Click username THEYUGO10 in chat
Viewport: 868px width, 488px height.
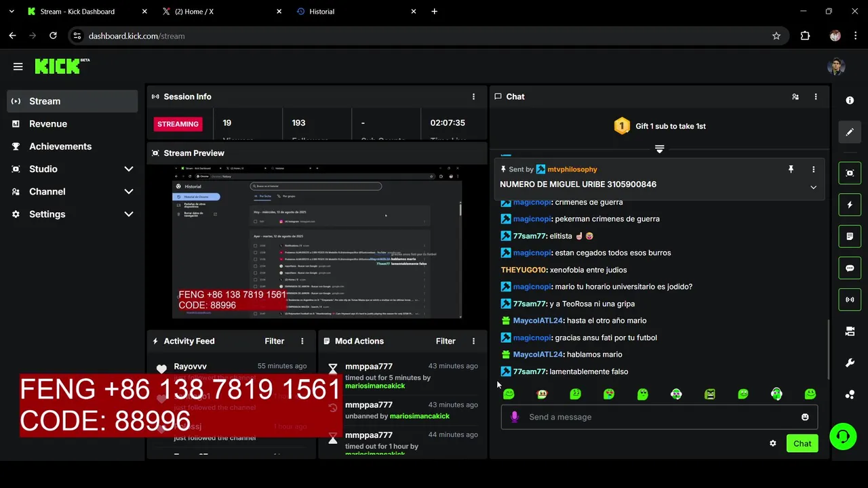click(x=524, y=270)
